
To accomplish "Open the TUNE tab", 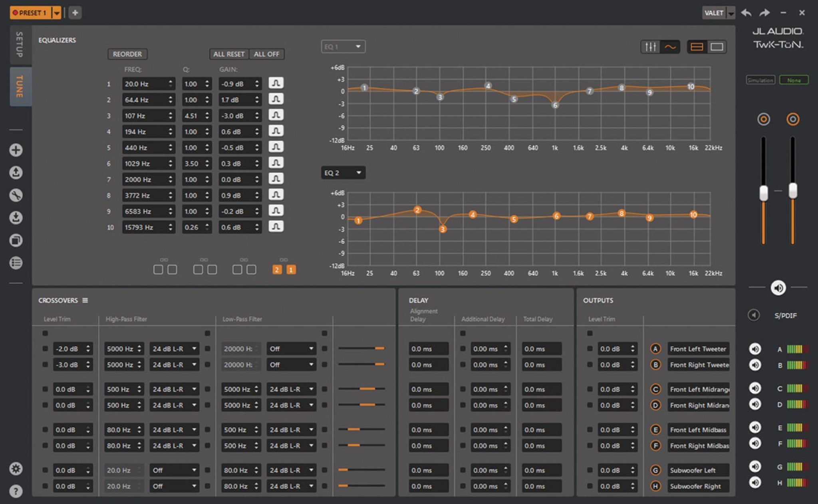I will tap(19, 86).
